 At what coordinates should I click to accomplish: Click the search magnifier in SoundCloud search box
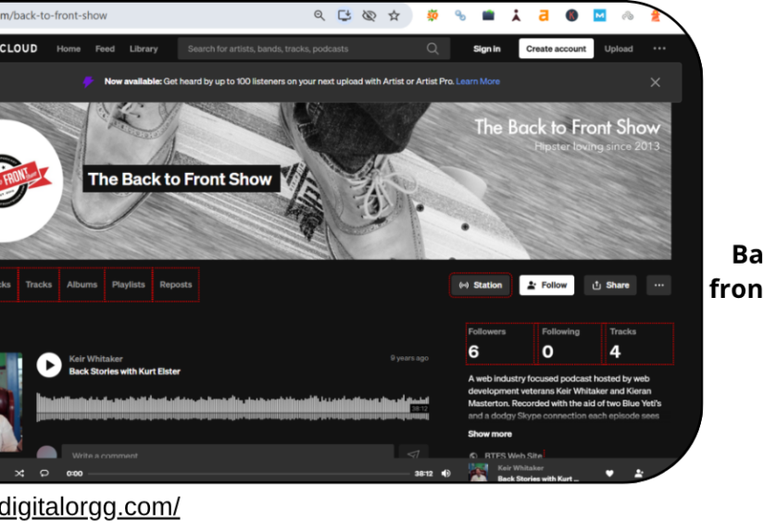tap(432, 49)
